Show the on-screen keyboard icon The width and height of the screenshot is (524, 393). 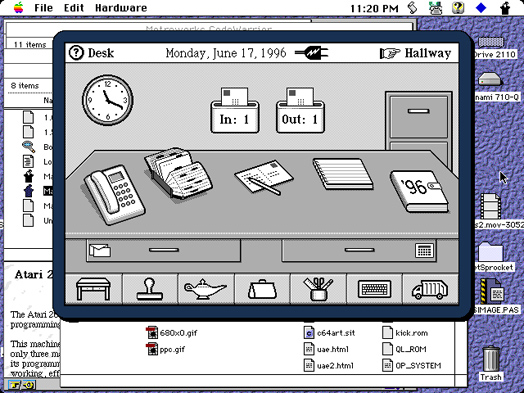click(x=375, y=289)
